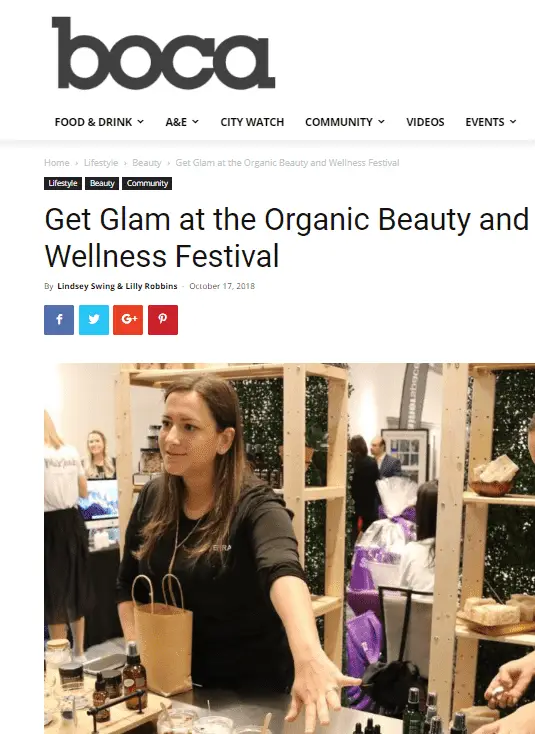Expand the A&E menu chevron

pos(195,122)
